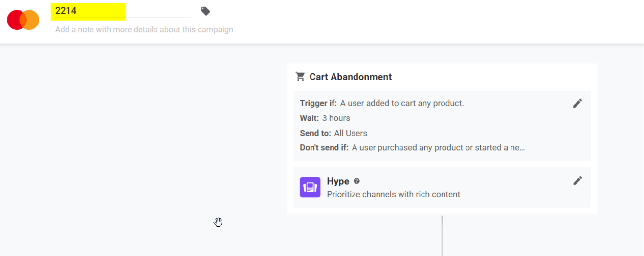Screen dimensions: 644x256
Task: Select the 'Send to: All Users' row
Action: [333, 133]
